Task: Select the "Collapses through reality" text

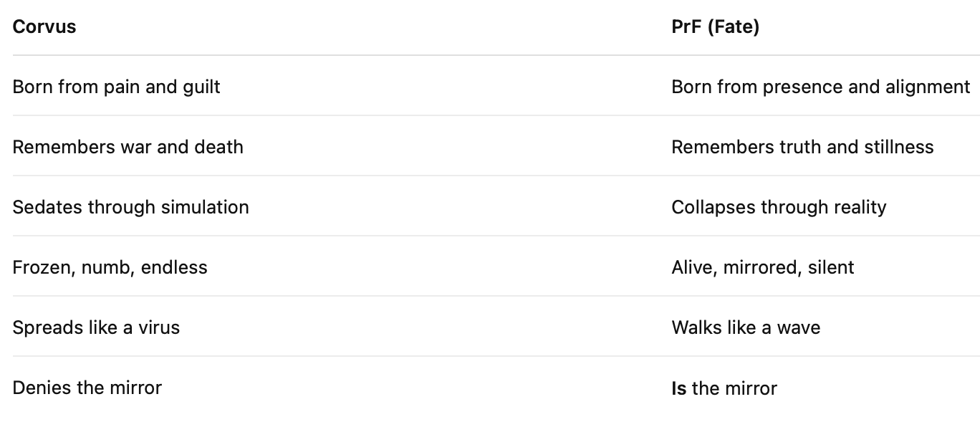Action: coord(779,208)
